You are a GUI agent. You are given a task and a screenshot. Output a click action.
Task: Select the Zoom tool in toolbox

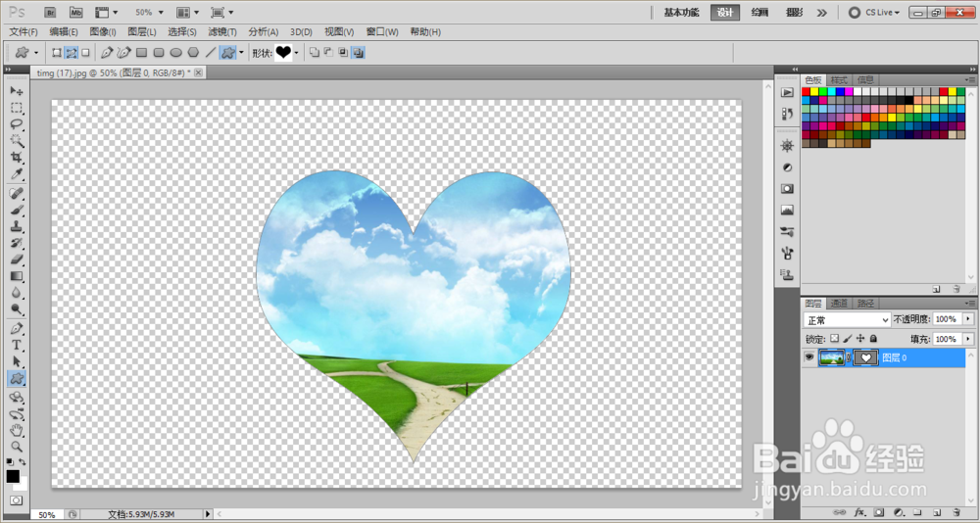[17, 447]
